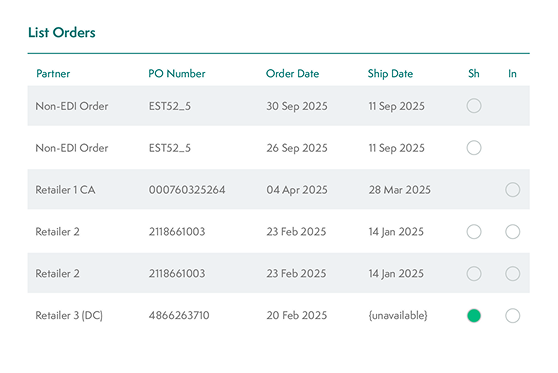Click the List Orders heading
Screen dimensions: 558x373
[x=62, y=32]
